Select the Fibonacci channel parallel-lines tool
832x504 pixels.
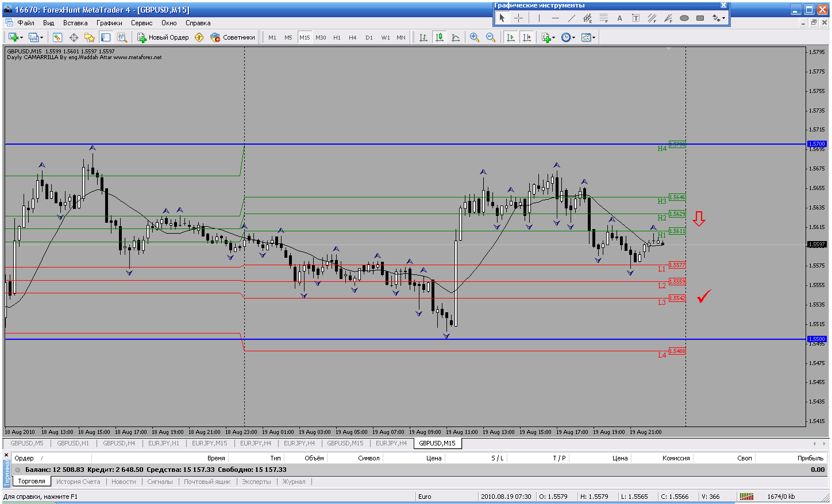(x=652, y=18)
